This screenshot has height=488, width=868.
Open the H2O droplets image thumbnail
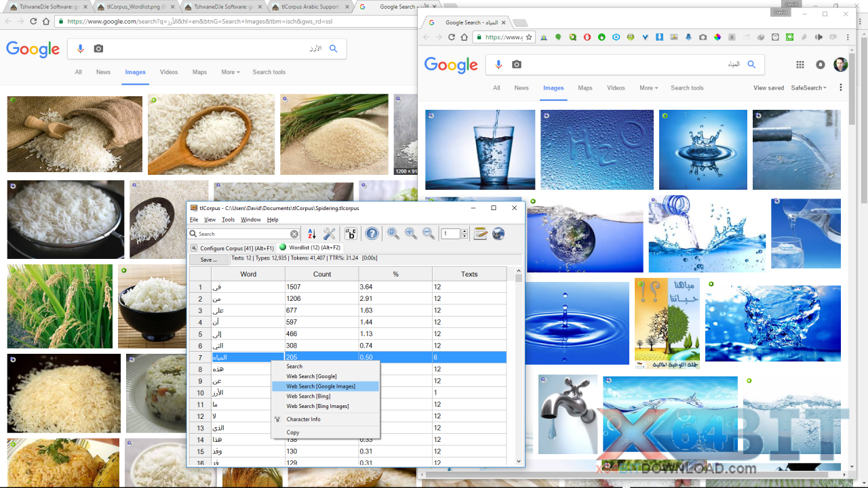(x=597, y=150)
